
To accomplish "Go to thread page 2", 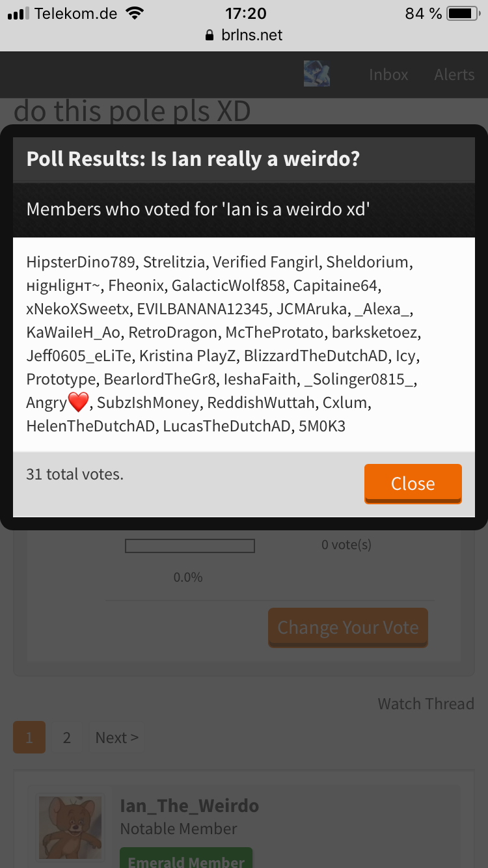I will [66, 737].
